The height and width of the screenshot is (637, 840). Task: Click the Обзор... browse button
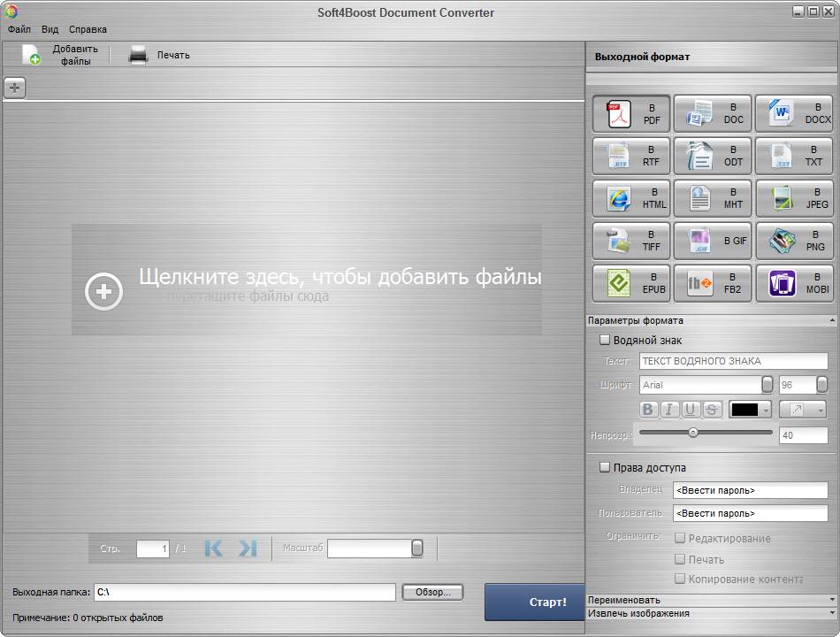(433, 592)
